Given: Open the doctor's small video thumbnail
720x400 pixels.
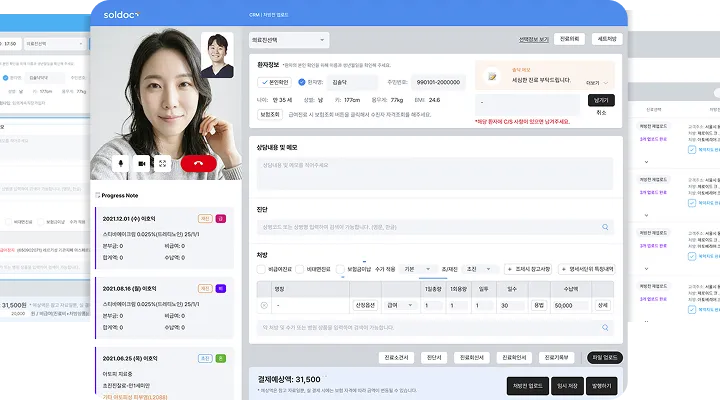Looking at the screenshot, I should (x=217, y=55).
